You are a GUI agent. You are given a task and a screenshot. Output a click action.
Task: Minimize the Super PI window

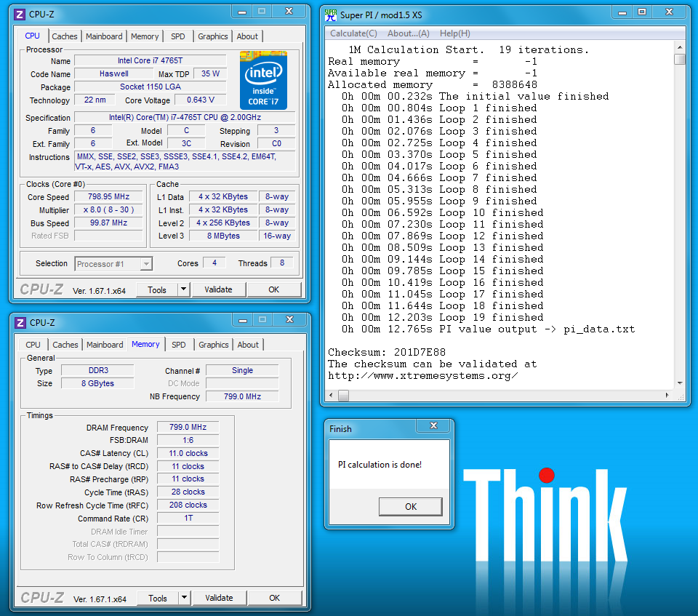pos(622,12)
